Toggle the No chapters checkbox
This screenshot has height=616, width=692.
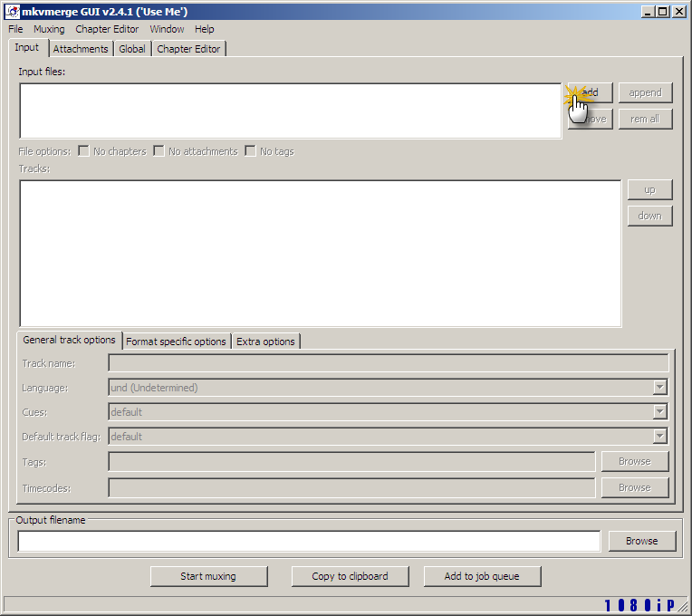pyautogui.click(x=83, y=151)
